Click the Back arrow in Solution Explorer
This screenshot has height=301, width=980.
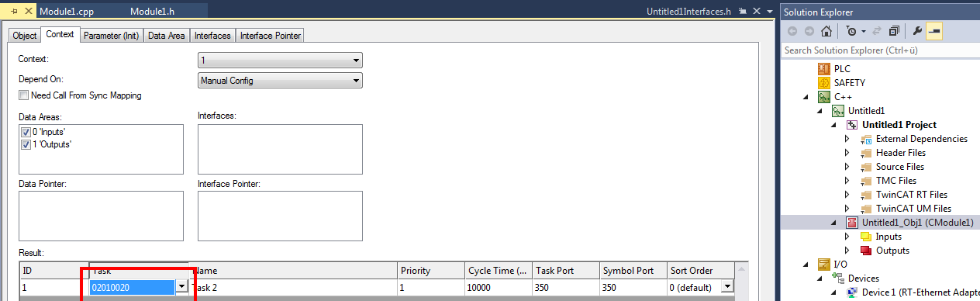(792, 31)
